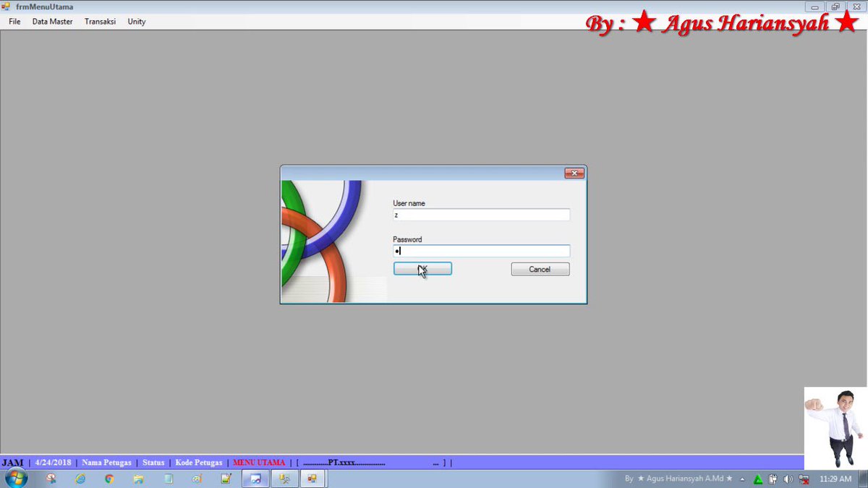Click the green antivirus tray icon
Image resolution: width=868 pixels, height=488 pixels.
(x=757, y=479)
